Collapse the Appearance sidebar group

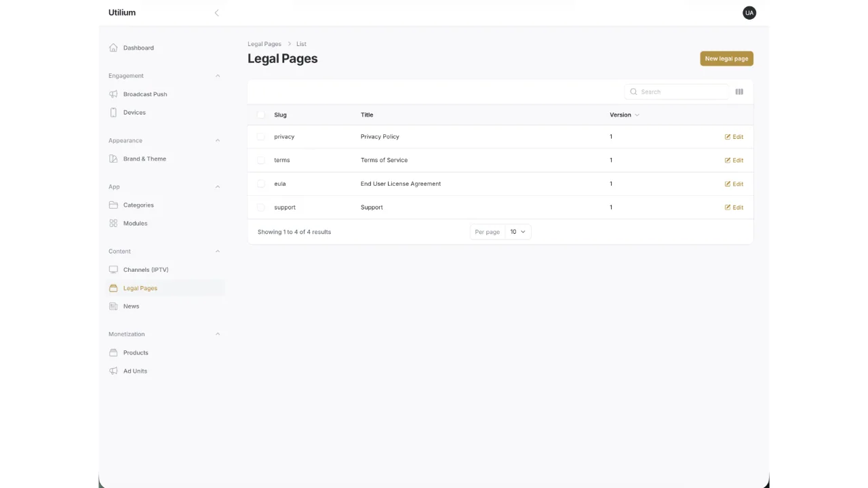click(x=218, y=140)
